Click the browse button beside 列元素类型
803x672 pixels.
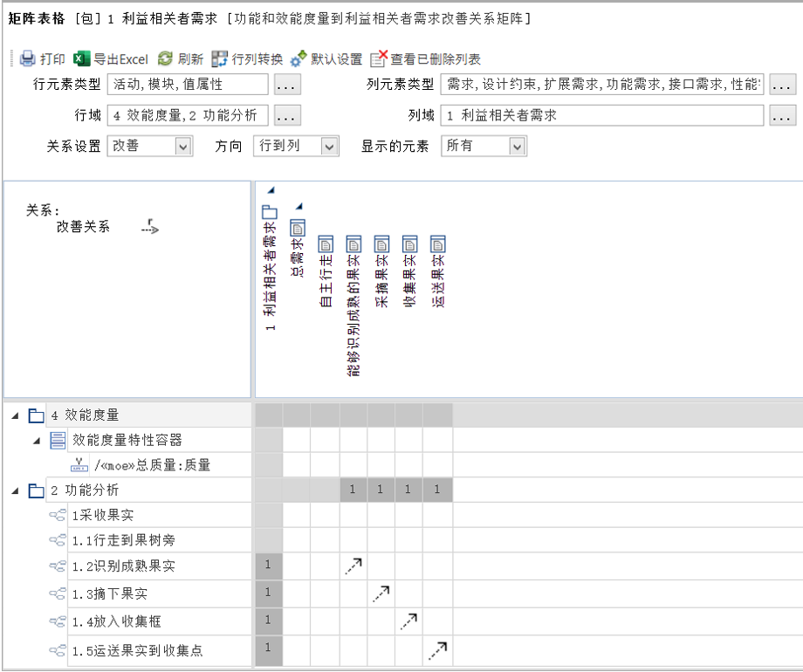pyautogui.click(x=783, y=85)
